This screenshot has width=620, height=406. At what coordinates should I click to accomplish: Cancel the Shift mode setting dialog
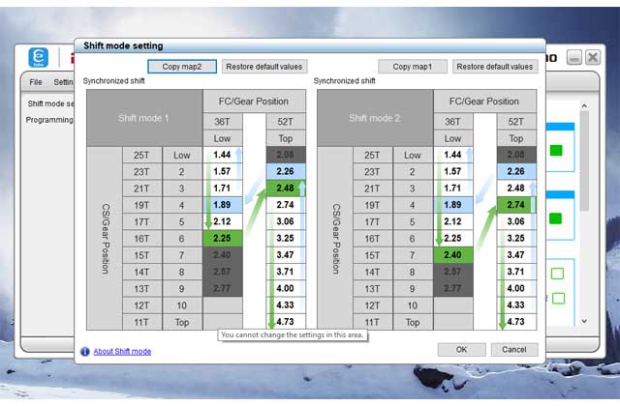(x=514, y=350)
